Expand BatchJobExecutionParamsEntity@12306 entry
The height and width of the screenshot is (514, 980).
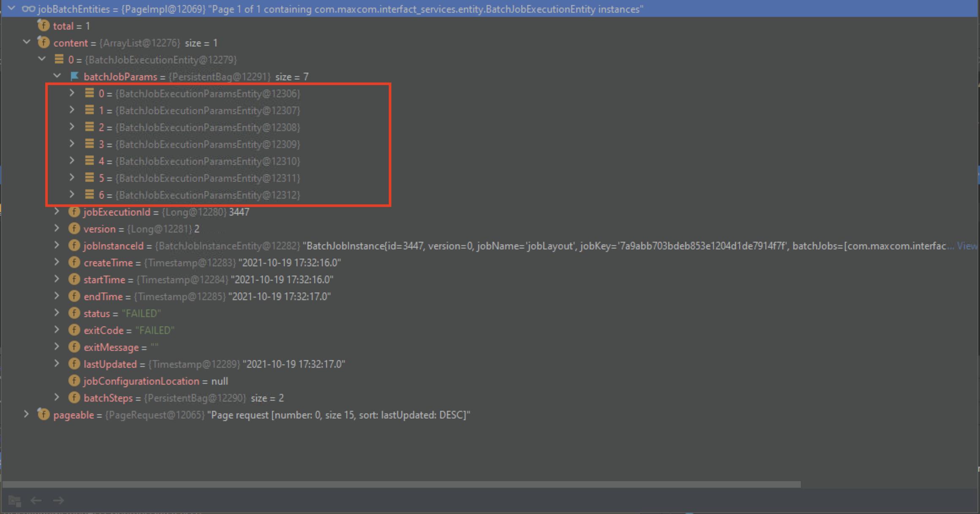click(x=72, y=93)
